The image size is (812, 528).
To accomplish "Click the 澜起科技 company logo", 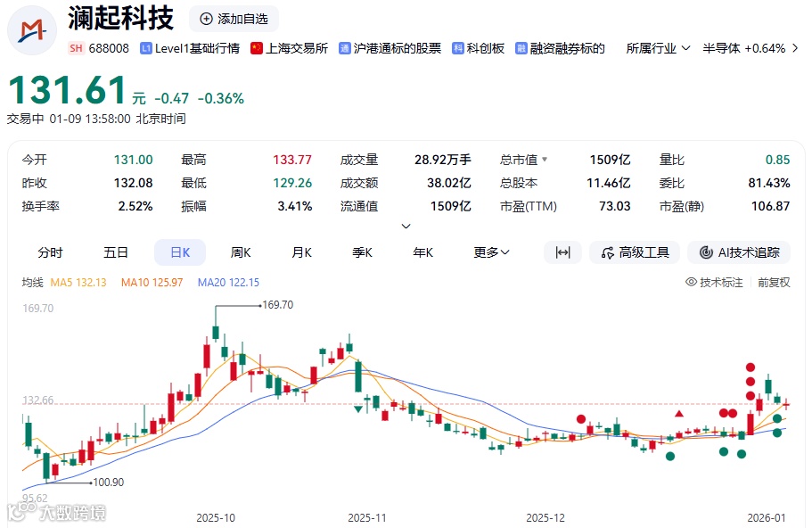I will coord(31,30).
